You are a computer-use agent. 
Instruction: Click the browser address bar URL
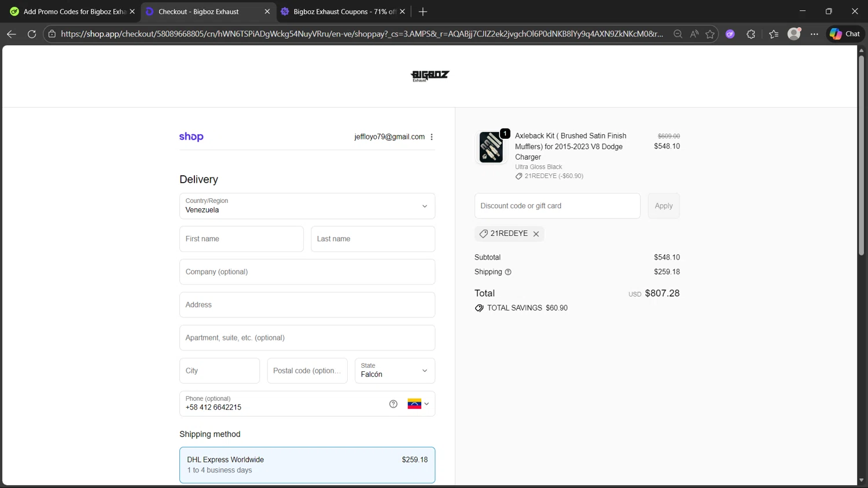tap(362, 34)
